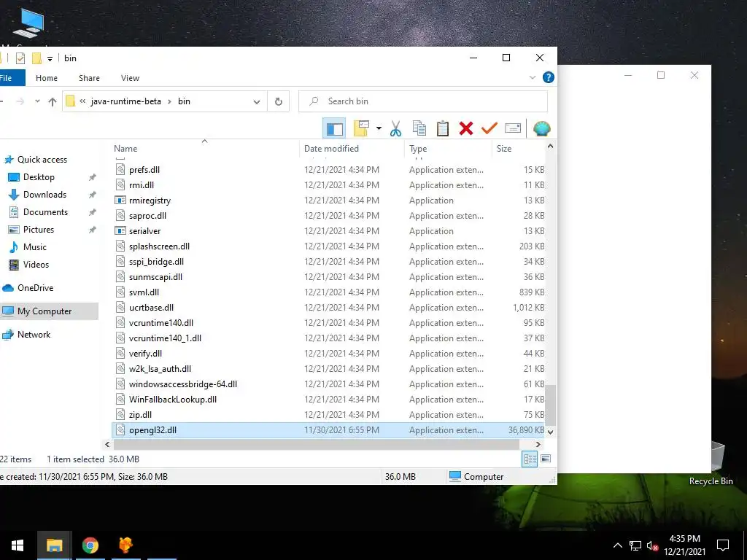Open the explorer Help question mark
This screenshot has height=560, width=747.
549,77
